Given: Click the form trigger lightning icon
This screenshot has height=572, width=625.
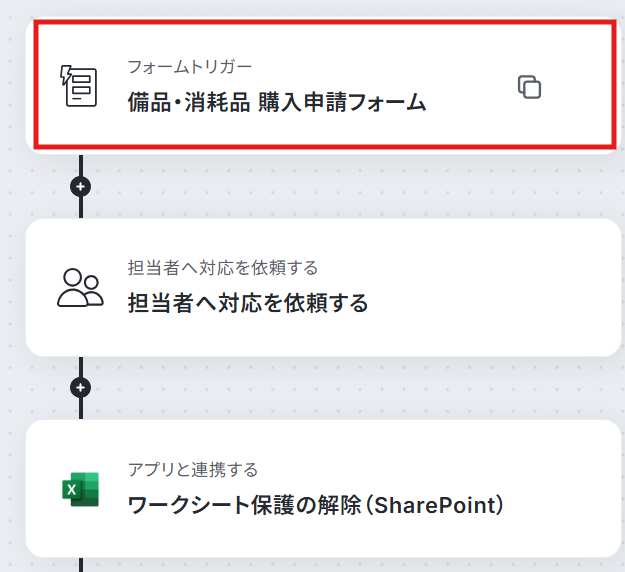Looking at the screenshot, I should coord(79,86).
